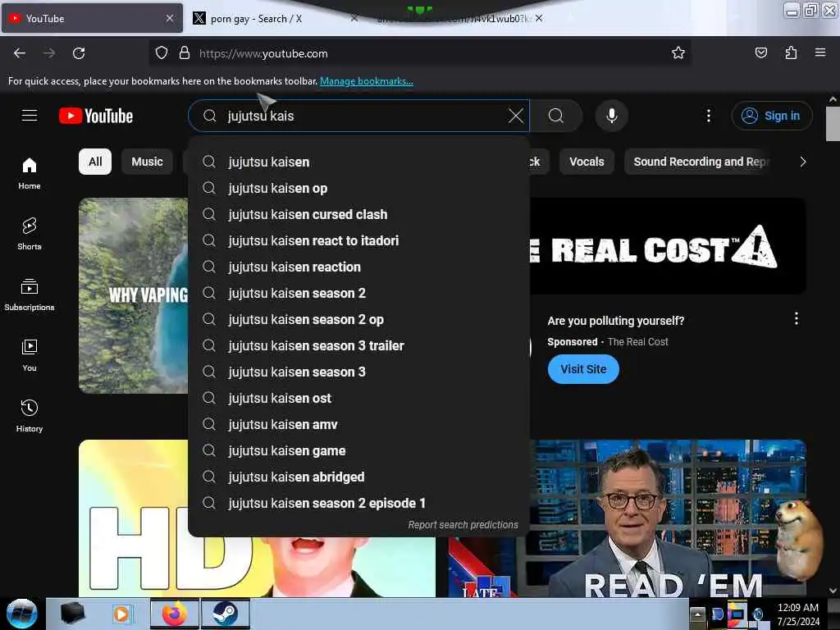Click Sign in
Viewport: 840px width, 630px height.
point(772,116)
